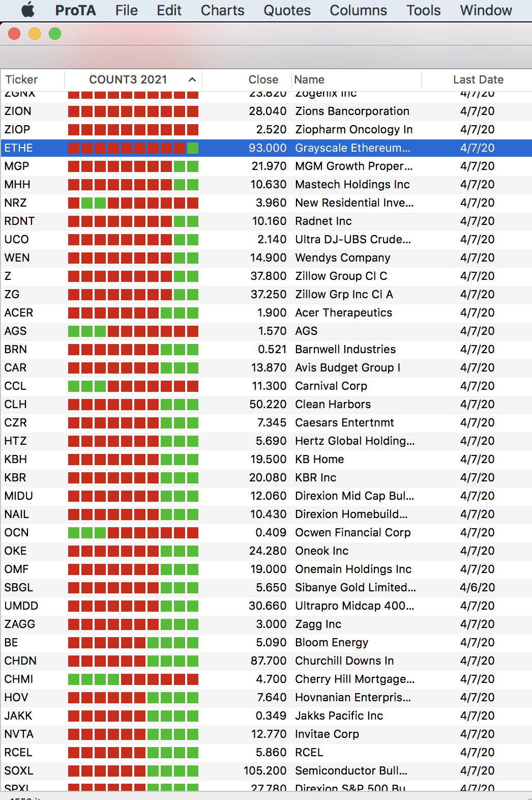
Task: Click the COUNT3 color bar for KBR
Action: pyautogui.click(x=133, y=478)
